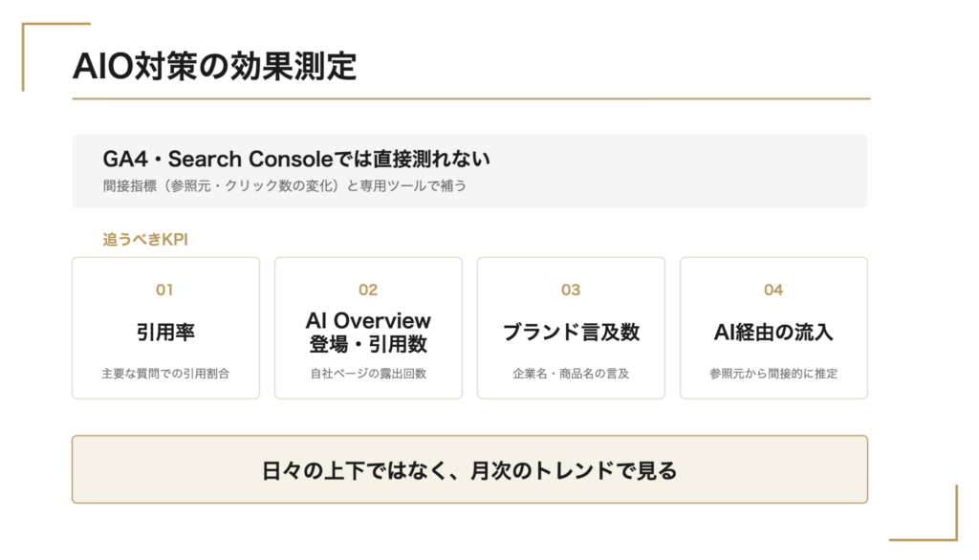Select the AI経由の流入 card heading
Screen dimensions: 979x560
coord(773,332)
